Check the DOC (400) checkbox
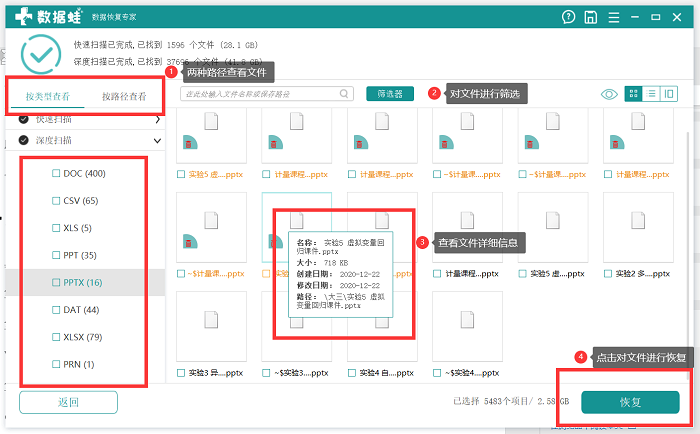Screen dimensions: 700x434 pos(56,173)
